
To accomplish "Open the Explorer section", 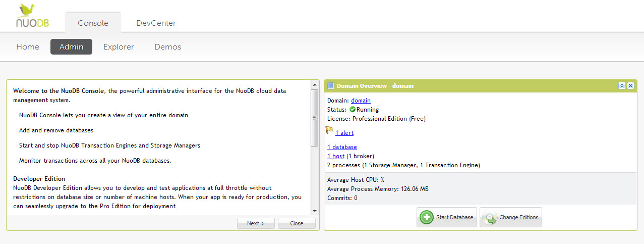I will pos(119,46).
